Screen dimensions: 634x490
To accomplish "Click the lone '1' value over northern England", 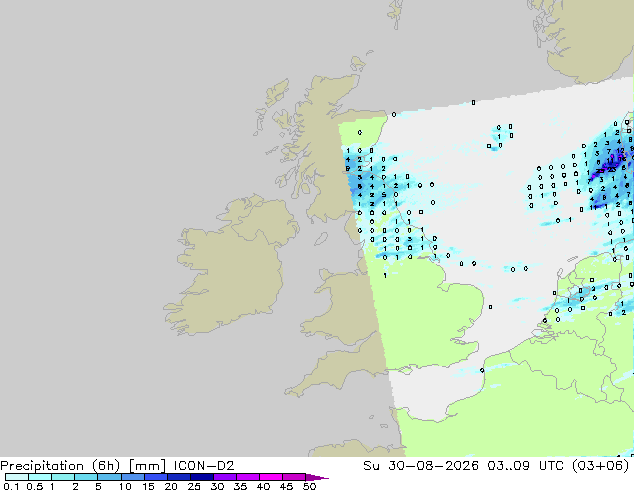I will coord(385,276).
